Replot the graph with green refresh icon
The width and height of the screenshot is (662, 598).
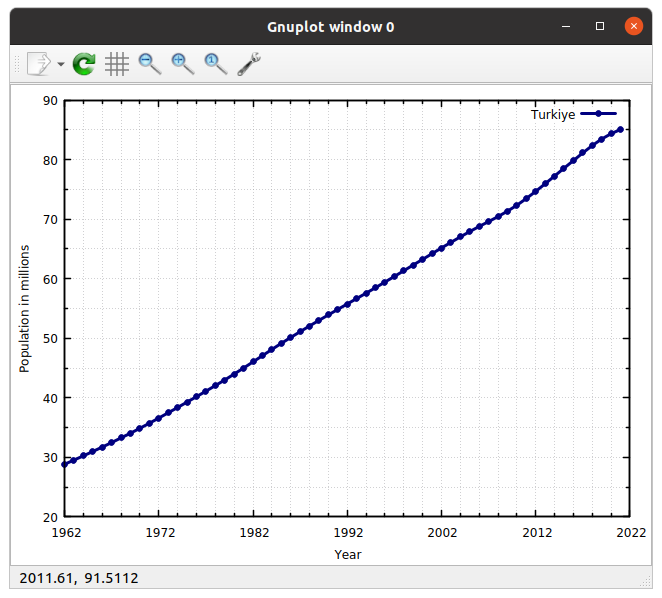point(85,64)
